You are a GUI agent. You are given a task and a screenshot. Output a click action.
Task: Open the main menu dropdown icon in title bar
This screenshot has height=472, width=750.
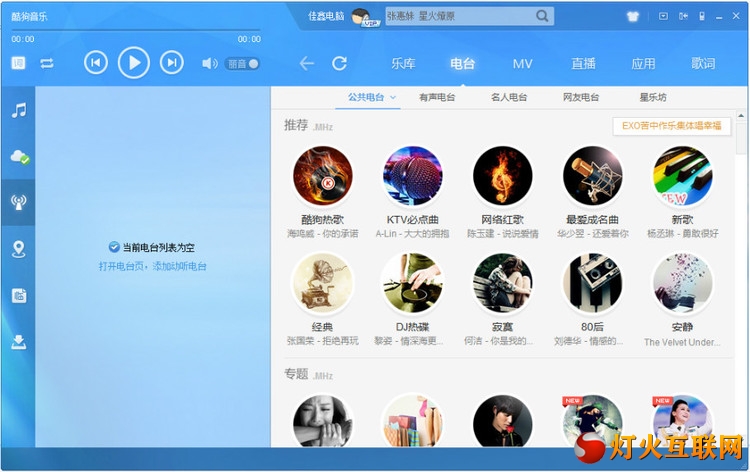[663, 16]
